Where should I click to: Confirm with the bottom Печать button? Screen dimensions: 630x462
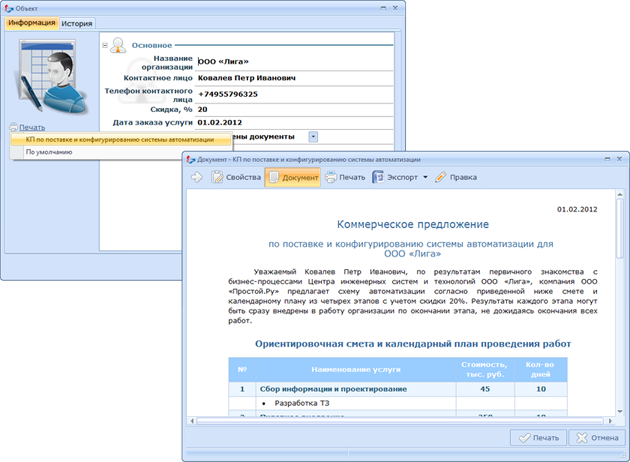click(x=538, y=437)
